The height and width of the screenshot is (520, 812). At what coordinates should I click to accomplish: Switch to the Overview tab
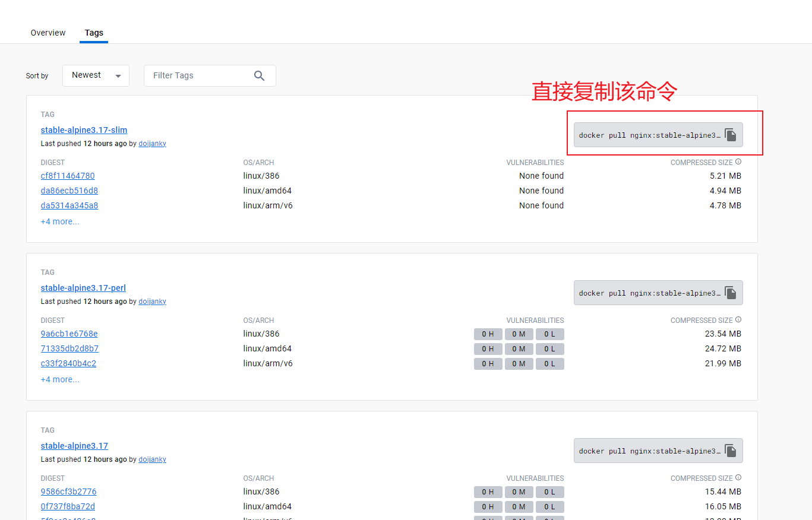click(48, 33)
